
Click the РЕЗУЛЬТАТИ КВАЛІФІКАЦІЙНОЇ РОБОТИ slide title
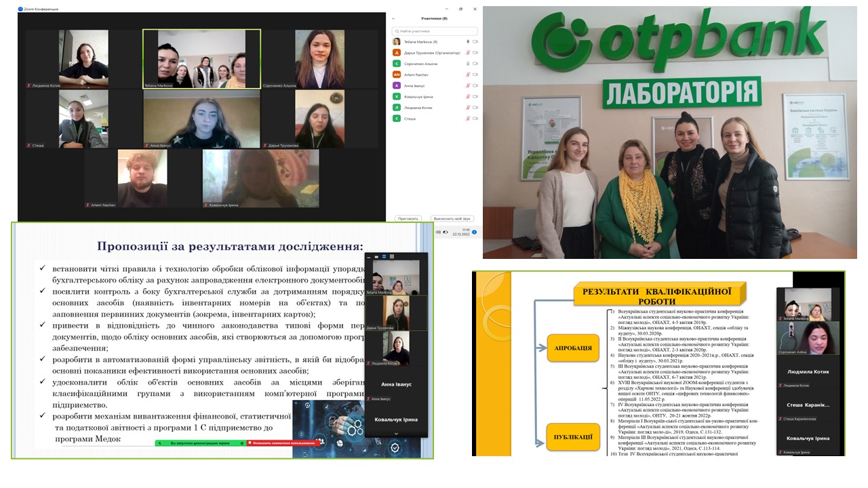(x=660, y=295)
